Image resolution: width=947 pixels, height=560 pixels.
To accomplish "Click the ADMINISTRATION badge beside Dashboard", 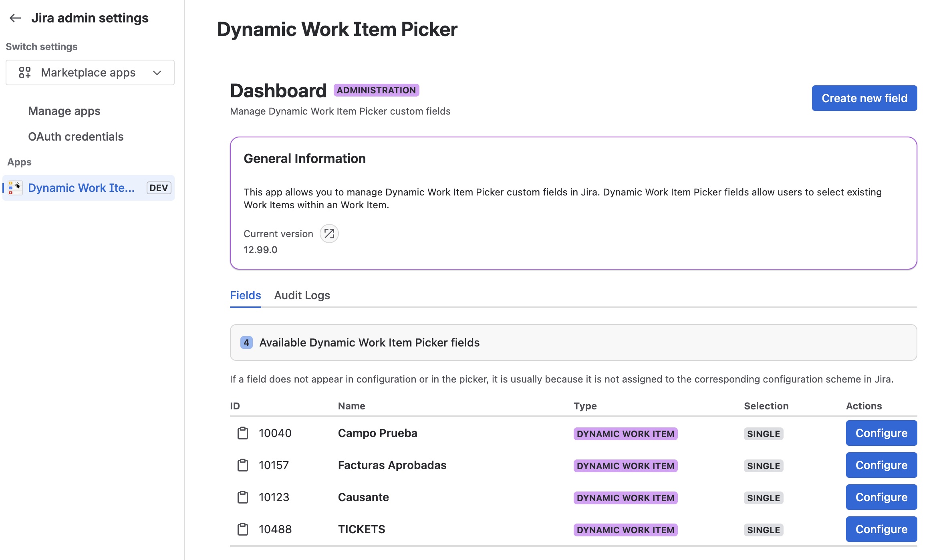I will 376,90.
